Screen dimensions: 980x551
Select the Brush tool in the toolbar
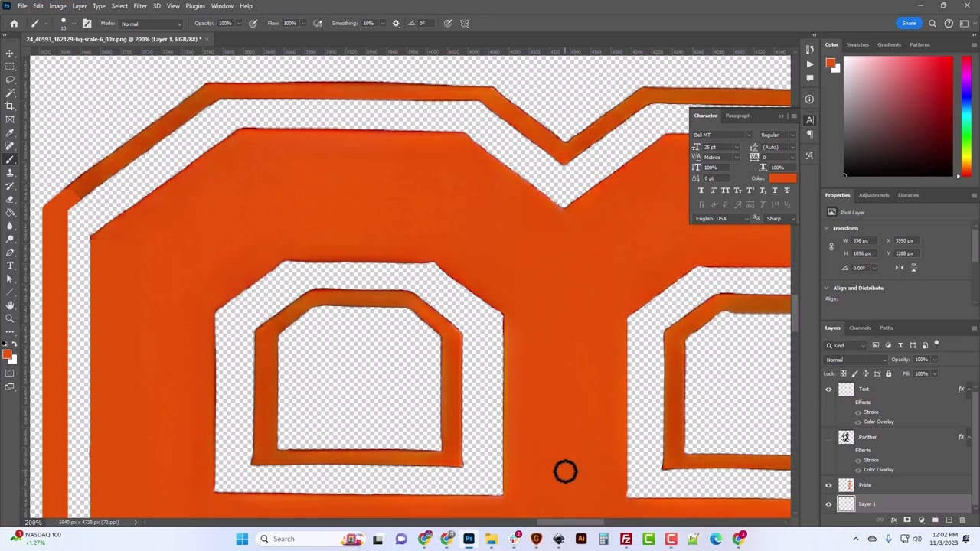(10, 159)
